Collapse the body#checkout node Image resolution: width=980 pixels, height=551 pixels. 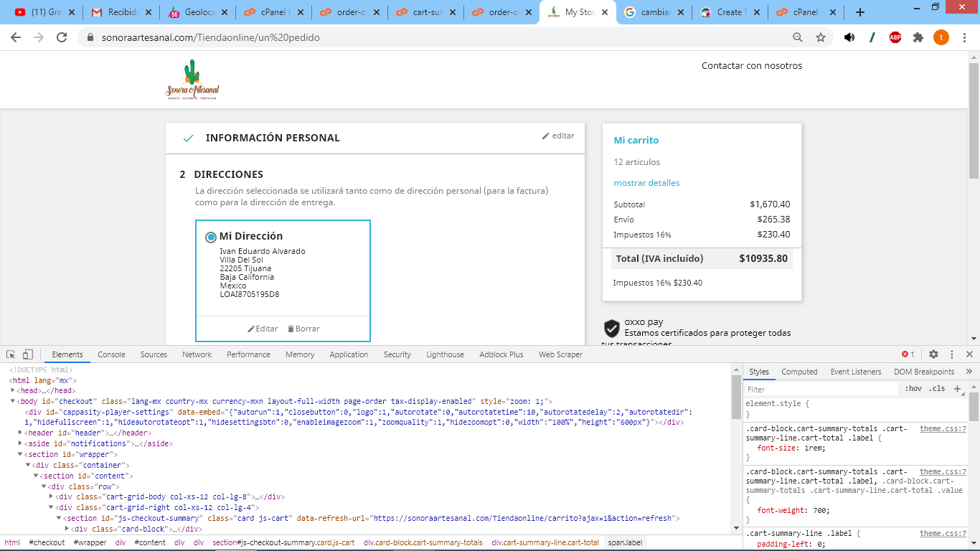[x=13, y=402]
